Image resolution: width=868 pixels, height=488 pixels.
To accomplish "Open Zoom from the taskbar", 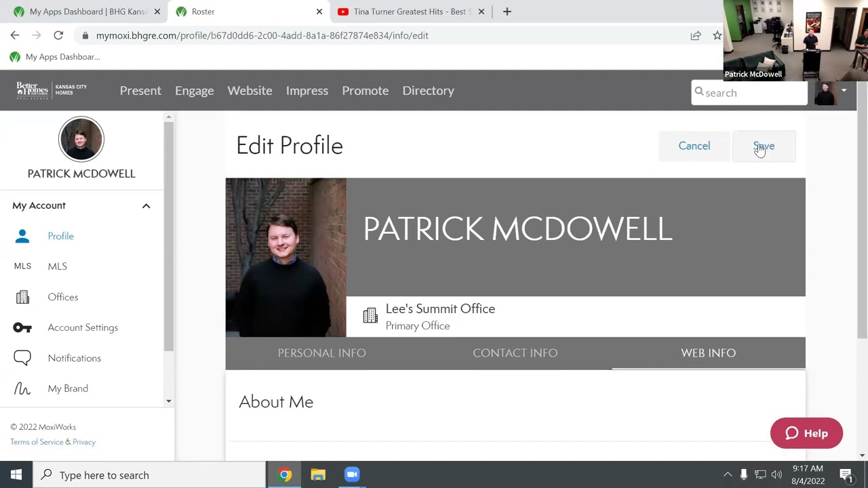I will click(351, 475).
